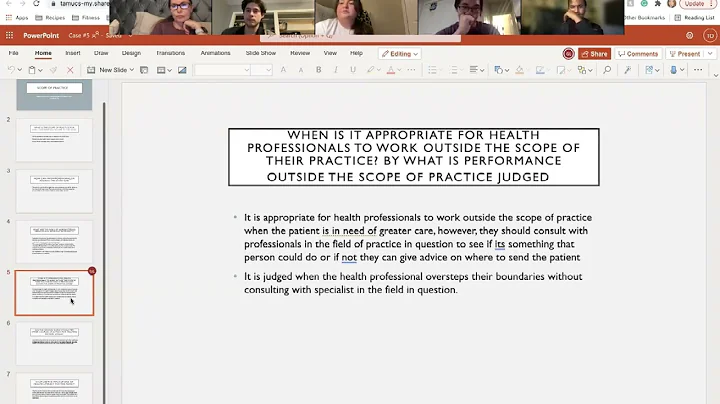Screen dimensions: 720x404
Task: Click the browser reload icon
Action: [x=36, y=4]
